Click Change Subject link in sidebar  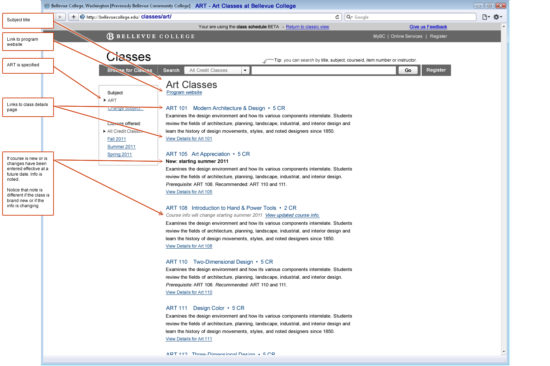pos(125,108)
